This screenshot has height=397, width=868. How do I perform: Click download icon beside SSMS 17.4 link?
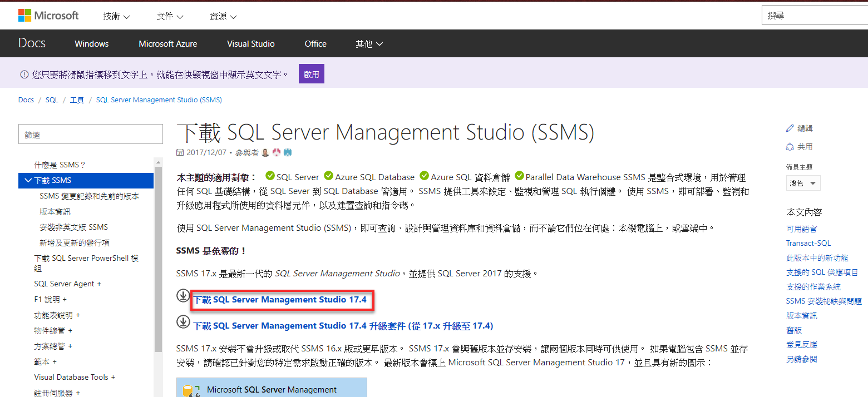point(183,296)
